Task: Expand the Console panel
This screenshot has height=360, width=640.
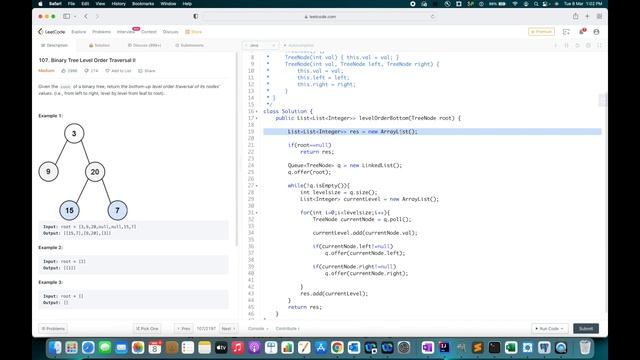Action: 258,329
